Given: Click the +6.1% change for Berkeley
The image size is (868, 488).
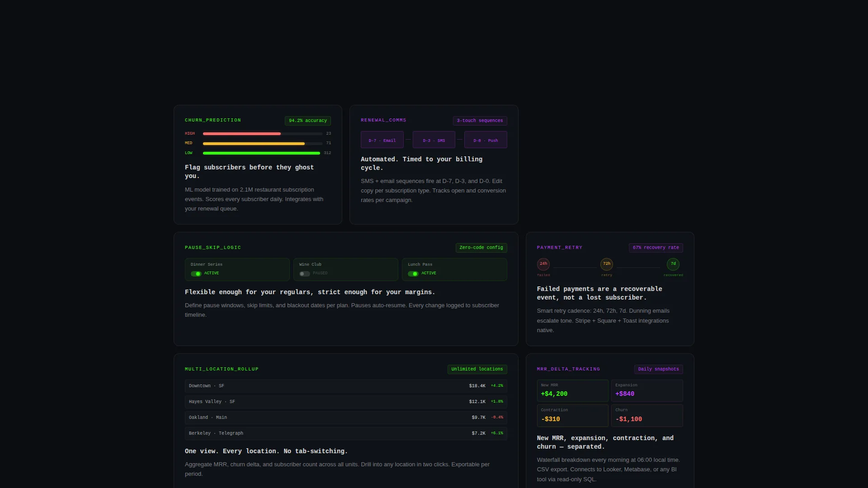Looking at the screenshot, I should (x=497, y=433).
